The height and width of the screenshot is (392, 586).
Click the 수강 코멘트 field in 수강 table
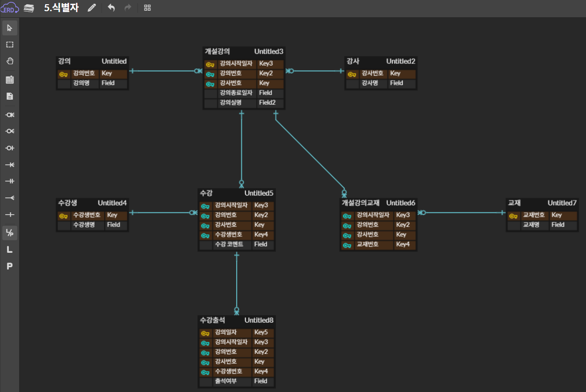pos(229,244)
